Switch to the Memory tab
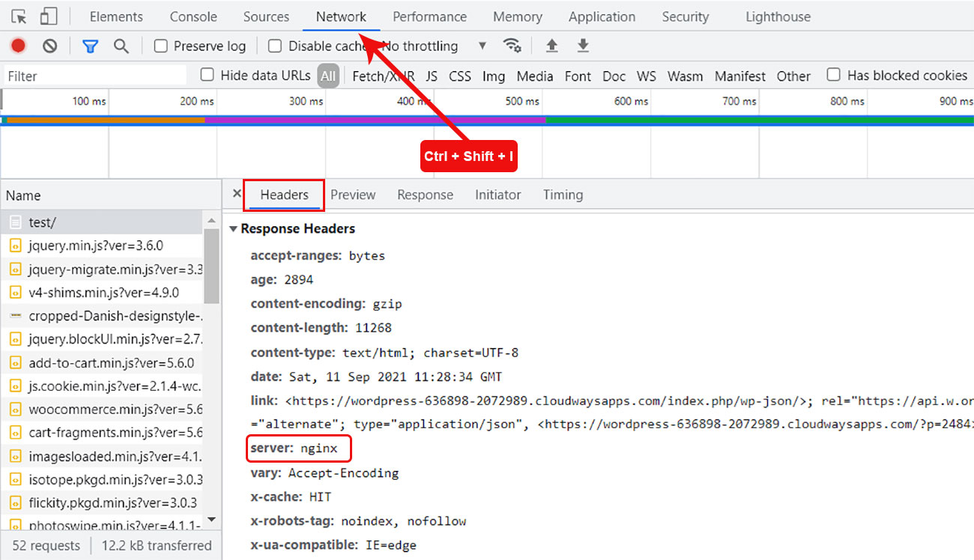The width and height of the screenshot is (974, 560). click(518, 16)
